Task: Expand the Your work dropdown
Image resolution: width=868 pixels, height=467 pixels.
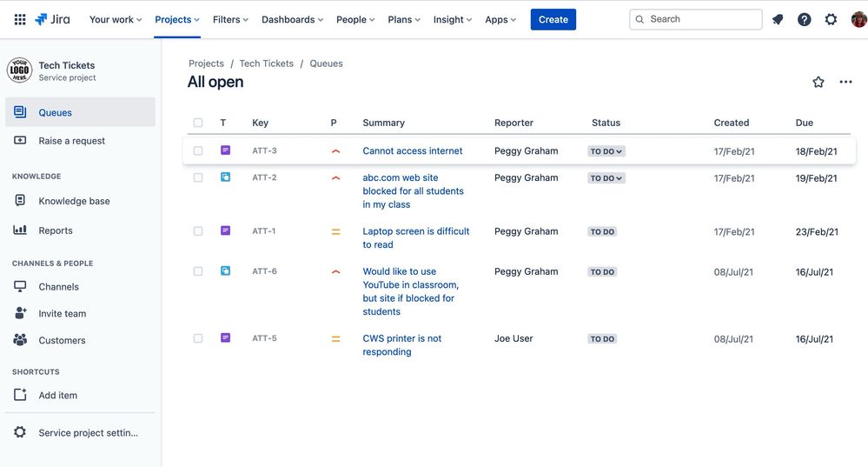Action: (116, 19)
